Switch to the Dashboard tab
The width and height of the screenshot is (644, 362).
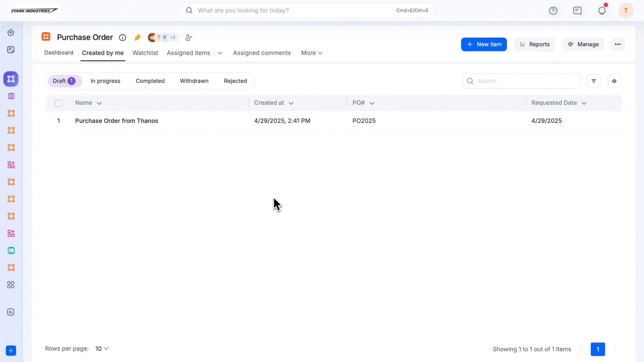(x=59, y=53)
